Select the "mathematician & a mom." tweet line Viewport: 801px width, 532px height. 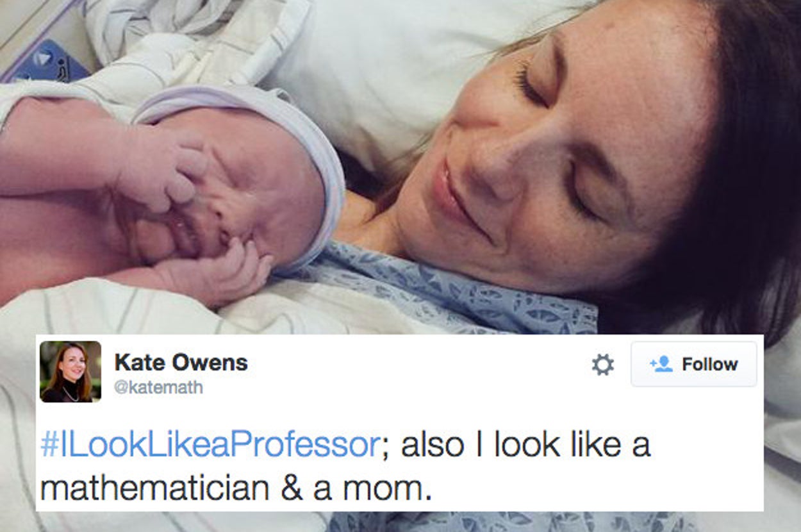tap(233, 488)
